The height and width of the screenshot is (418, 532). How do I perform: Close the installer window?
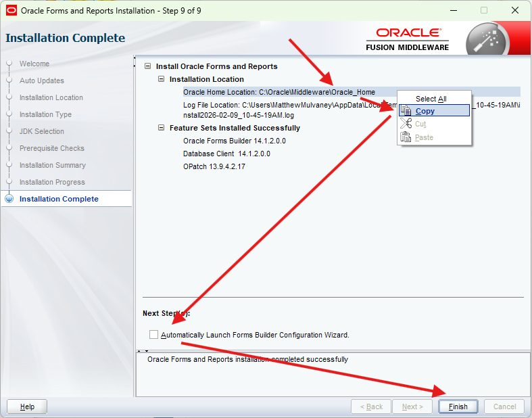514,11
